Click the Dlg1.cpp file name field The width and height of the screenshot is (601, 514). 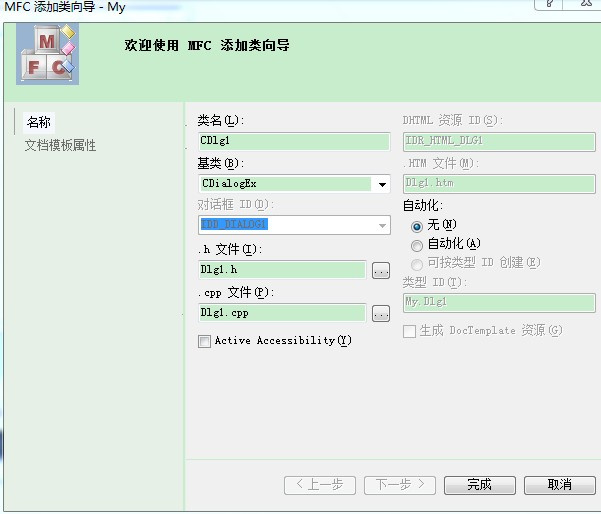[x=282, y=313]
